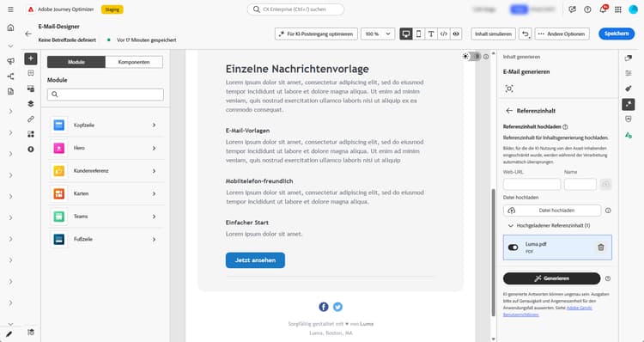644x342 pixels.
Task: Click the focus frame icon under E-Mail generieren
Action: tap(509, 89)
